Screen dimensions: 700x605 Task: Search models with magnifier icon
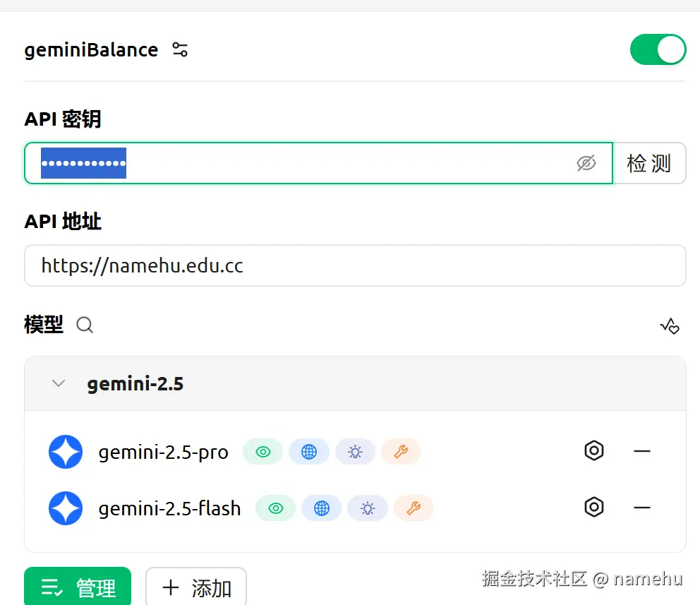point(85,325)
